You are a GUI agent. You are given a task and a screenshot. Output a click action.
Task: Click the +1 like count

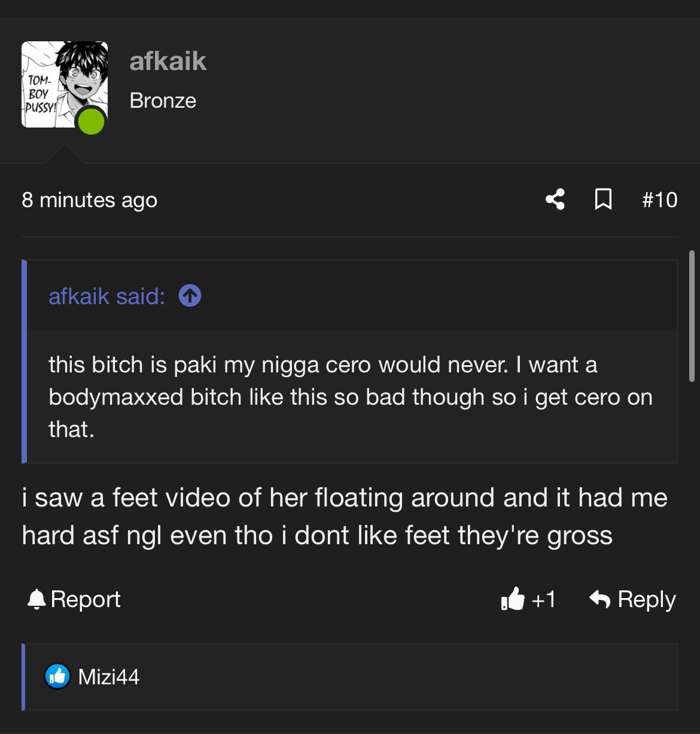(543, 599)
